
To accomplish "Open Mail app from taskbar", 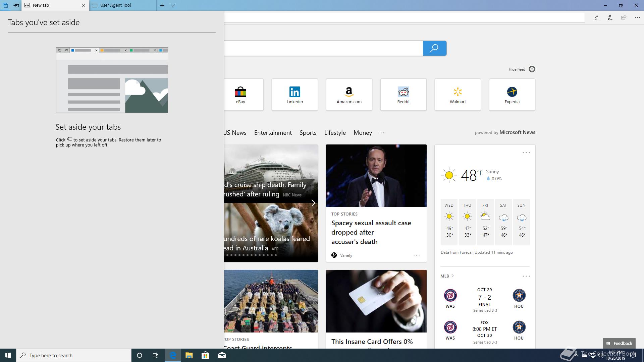I will point(222,355).
